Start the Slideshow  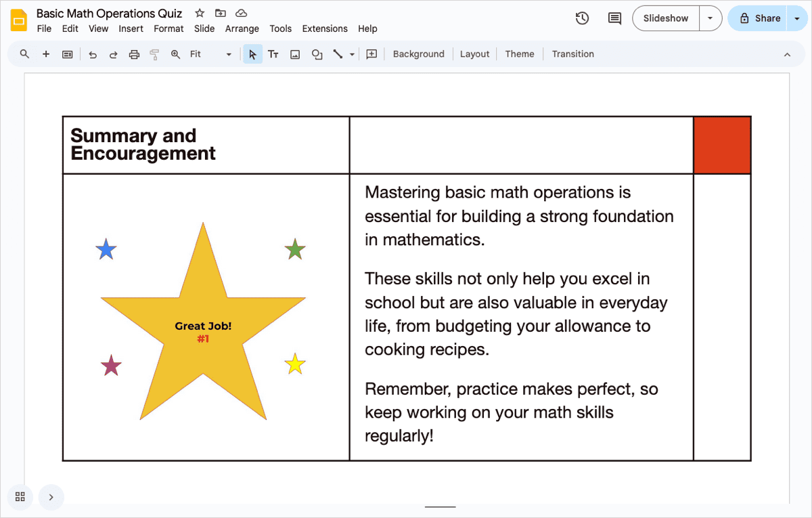pyautogui.click(x=666, y=18)
